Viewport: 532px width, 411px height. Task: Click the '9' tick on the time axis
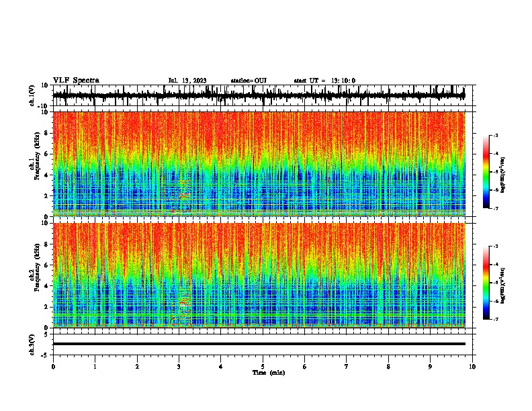[430, 367]
